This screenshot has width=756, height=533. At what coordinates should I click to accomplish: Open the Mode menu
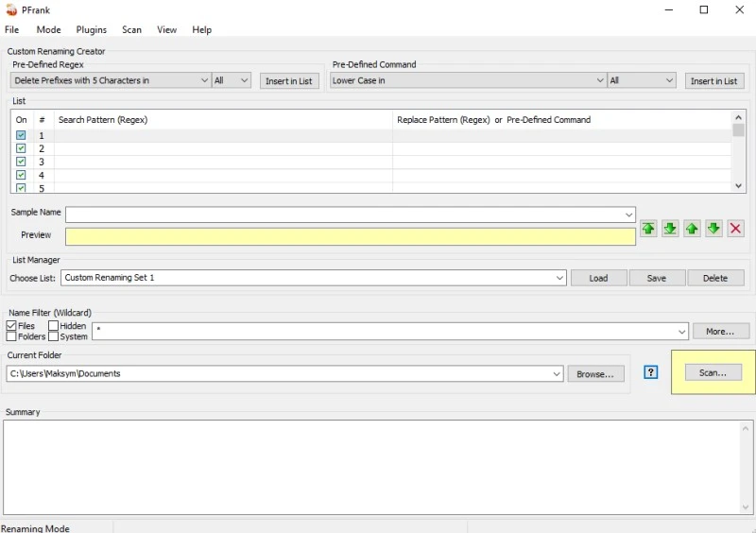pos(48,30)
